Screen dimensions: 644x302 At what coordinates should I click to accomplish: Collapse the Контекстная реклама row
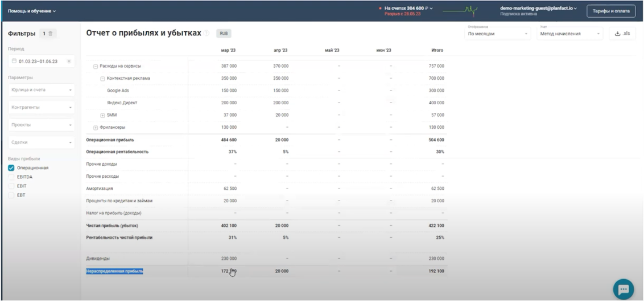click(x=102, y=79)
